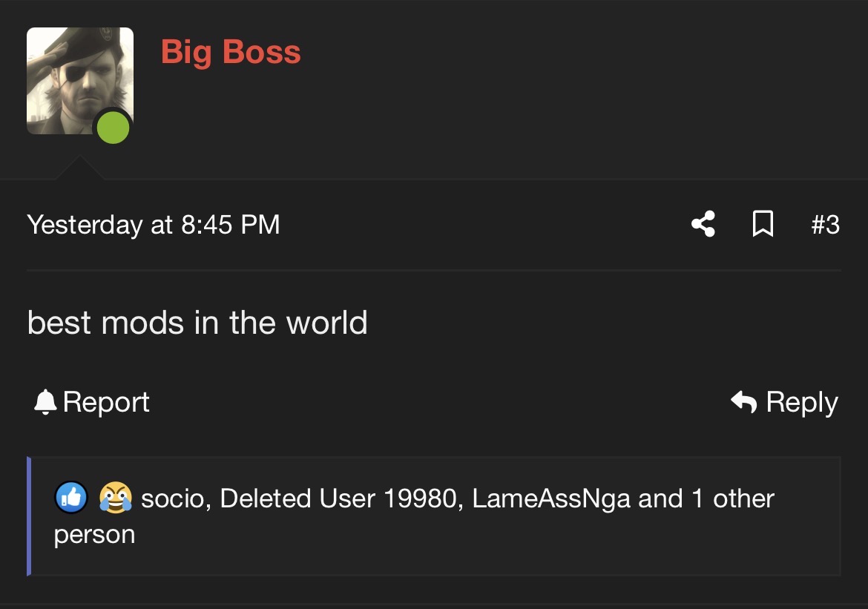Click the 'Yesterday at 8:45 PM' timestamp
Screen dimensions: 868x609
point(154,225)
